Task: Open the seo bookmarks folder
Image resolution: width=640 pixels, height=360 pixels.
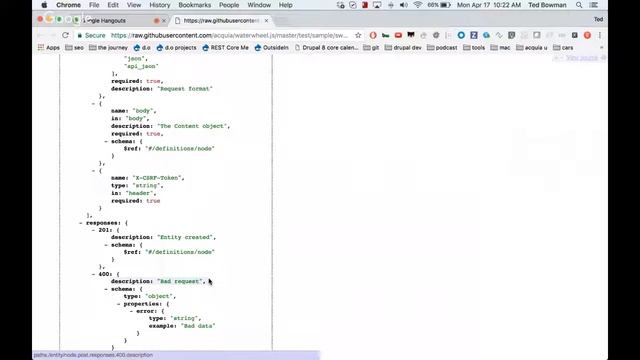Action: point(74,48)
